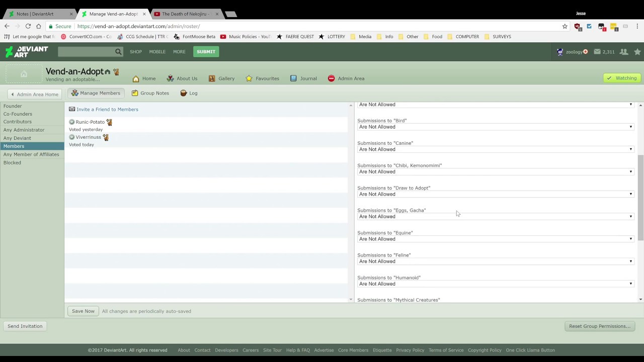The height and width of the screenshot is (362, 644).
Task: Click the DeviantArt logo
Action: pos(27,51)
